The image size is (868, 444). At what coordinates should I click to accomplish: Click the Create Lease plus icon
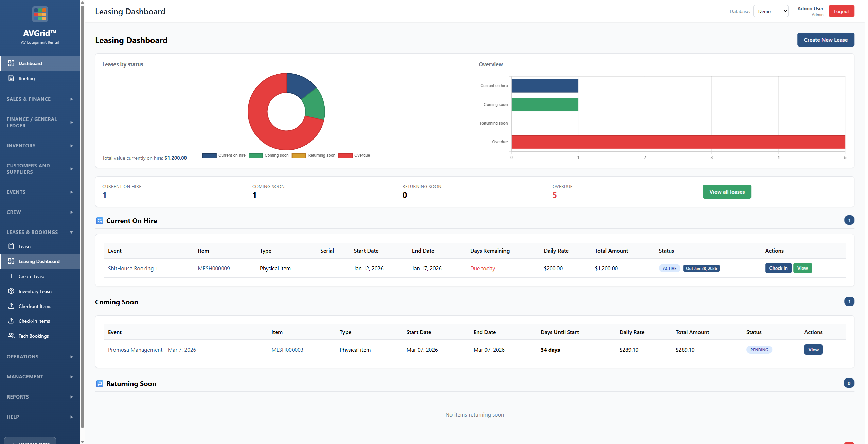pyautogui.click(x=11, y=276)
